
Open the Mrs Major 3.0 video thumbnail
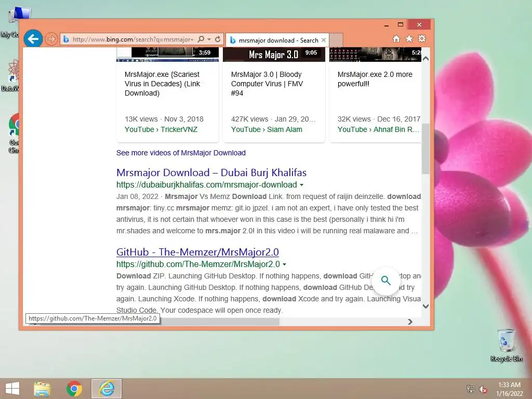click(274, 54)
